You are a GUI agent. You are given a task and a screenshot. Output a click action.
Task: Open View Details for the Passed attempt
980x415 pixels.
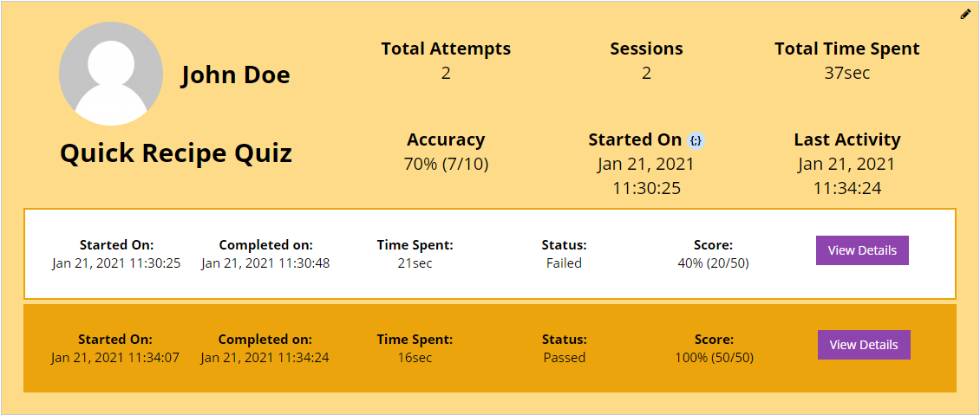click(x=864, y=345)
